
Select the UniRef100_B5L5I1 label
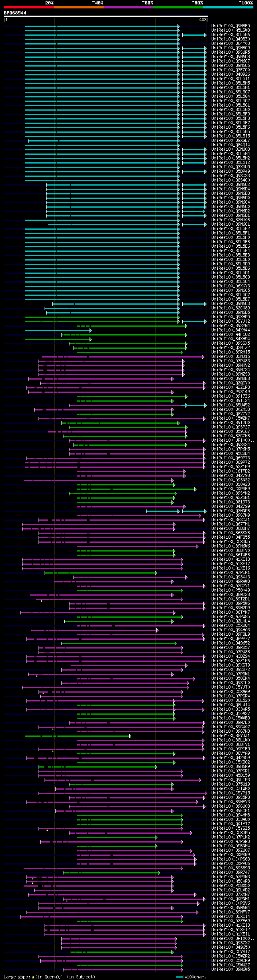coord(230,79)
